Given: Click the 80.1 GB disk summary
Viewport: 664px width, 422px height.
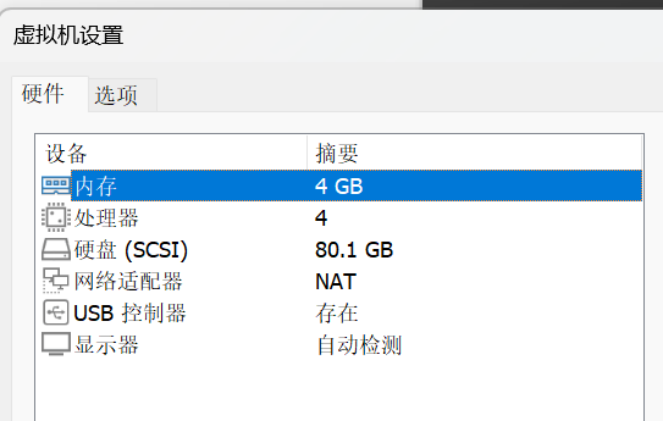Looking at the screenshot, I should pos(354,250).
